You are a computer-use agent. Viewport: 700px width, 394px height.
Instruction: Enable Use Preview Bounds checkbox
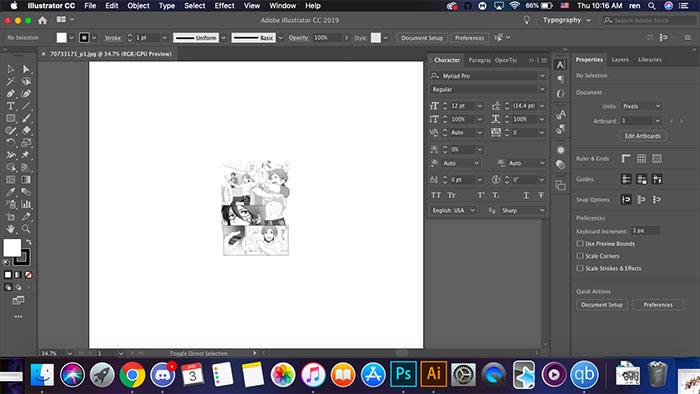coord(580,244)
